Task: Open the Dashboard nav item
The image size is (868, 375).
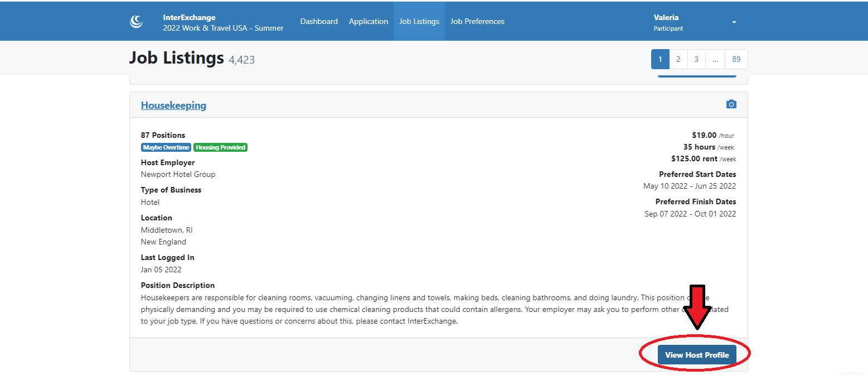Action: (319, 21)
